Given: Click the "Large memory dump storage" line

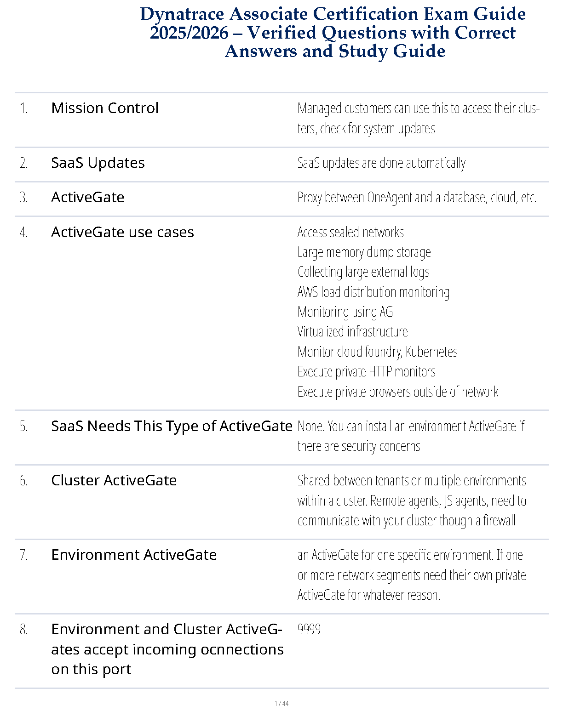Looking at the screenshot, I should (x=364, y=252).
